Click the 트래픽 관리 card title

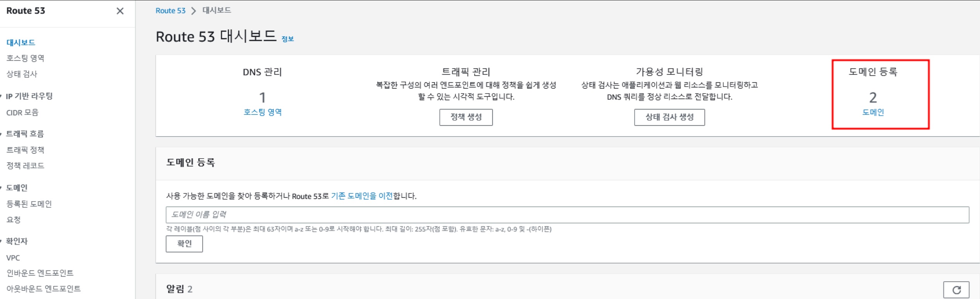click(x=466, y=72)
